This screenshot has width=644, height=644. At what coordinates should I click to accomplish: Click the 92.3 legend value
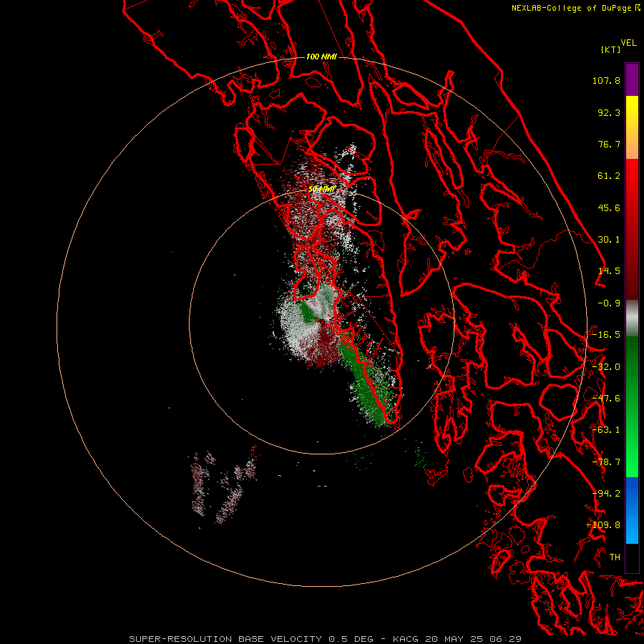(x=609, y=112)
